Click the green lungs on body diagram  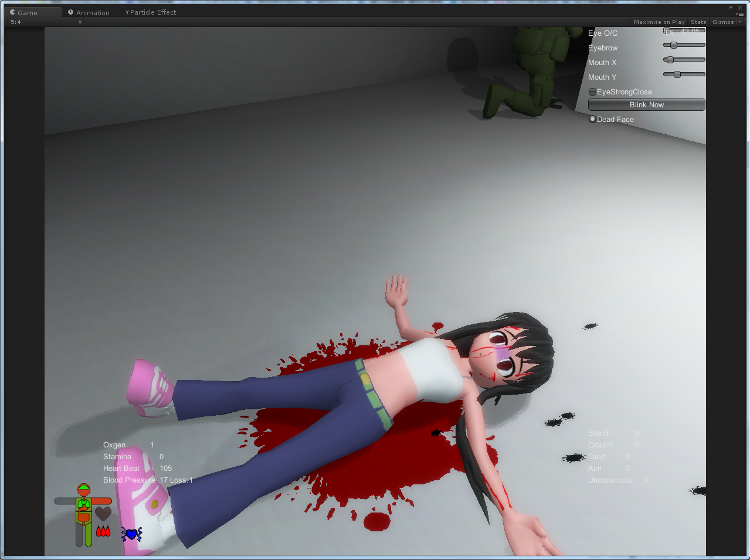click(84, 503)
